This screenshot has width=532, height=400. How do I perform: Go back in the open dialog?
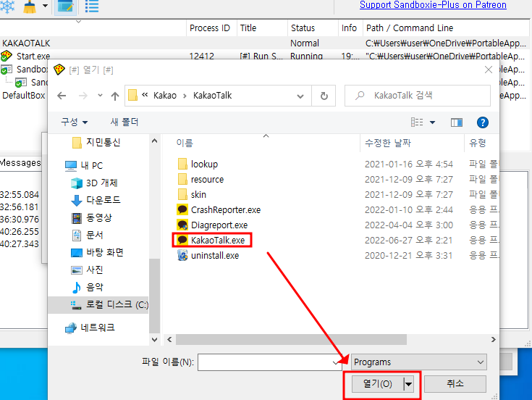coord(62,96)
